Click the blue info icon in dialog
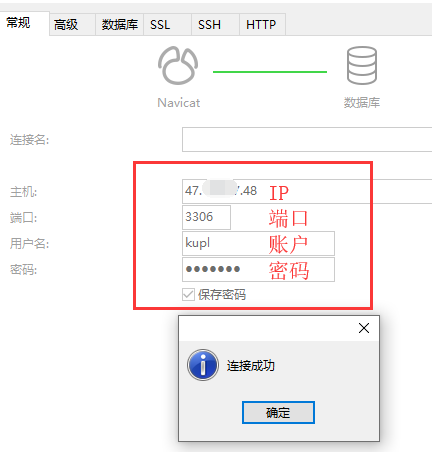The height and width of the screenshot is (452, 432). coord(203,365)
